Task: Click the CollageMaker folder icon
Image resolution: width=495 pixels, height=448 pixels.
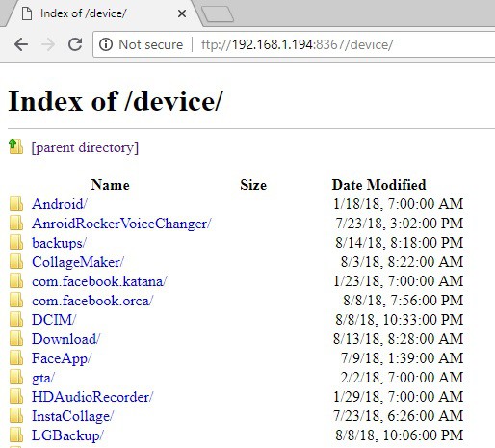Action: pos(16,261)
